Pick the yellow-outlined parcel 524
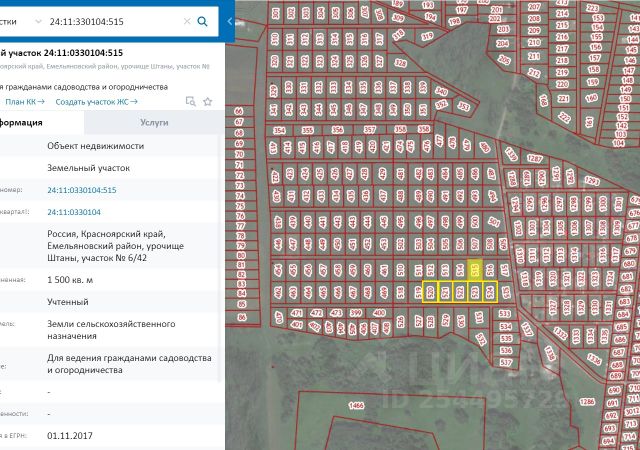 489,293
